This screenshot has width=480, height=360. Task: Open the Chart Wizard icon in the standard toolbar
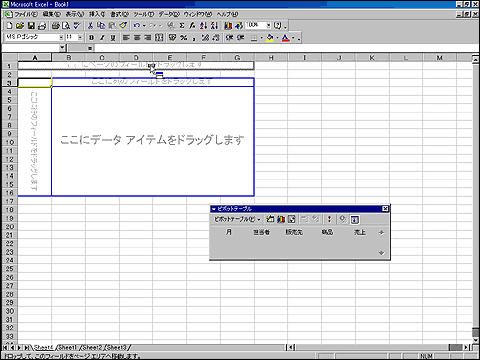click(x=228, y=26)
